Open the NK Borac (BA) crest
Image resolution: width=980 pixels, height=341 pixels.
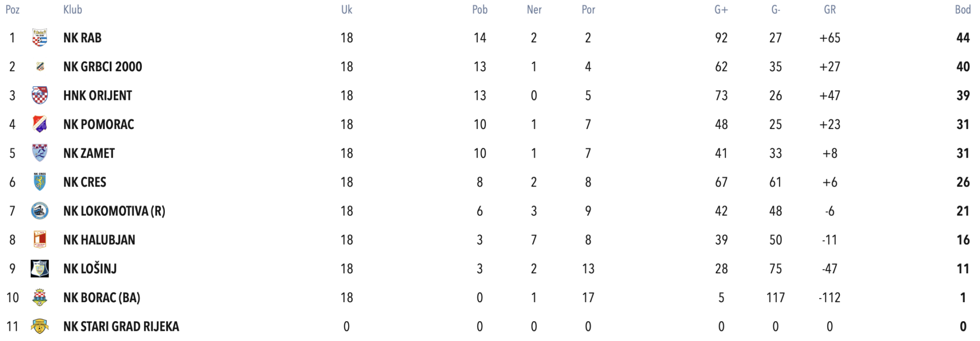tap(40, 298)
